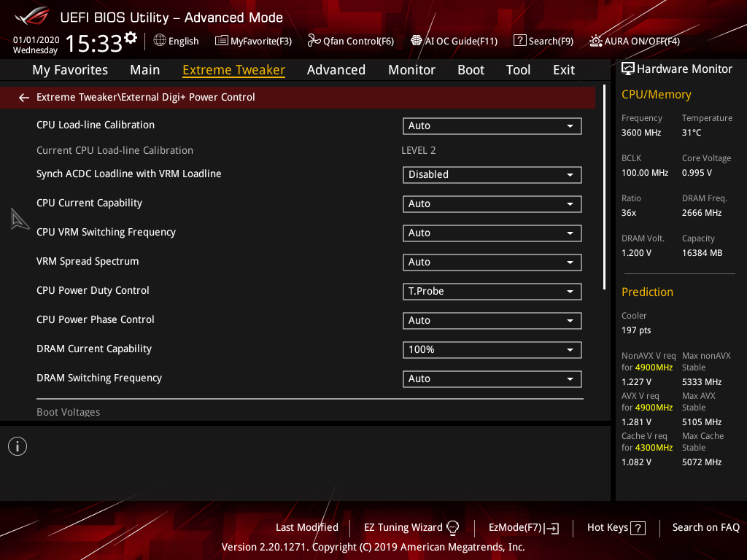Select CPU Load-line Calibration label

coord(96,125)
